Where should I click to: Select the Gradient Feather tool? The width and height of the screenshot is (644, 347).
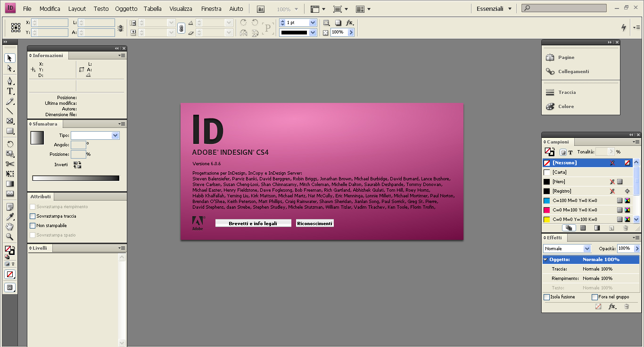pyautogui.click(x=10, y=194)
